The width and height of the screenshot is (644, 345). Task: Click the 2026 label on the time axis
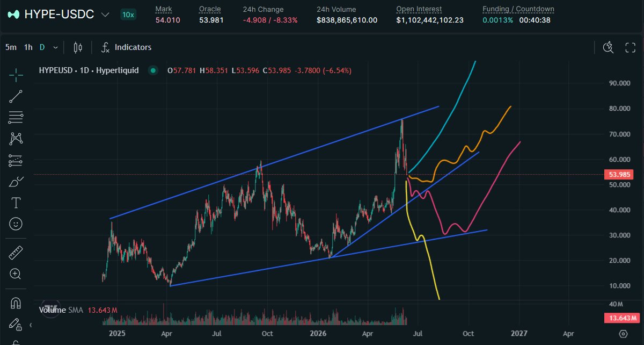coord(318,334)
